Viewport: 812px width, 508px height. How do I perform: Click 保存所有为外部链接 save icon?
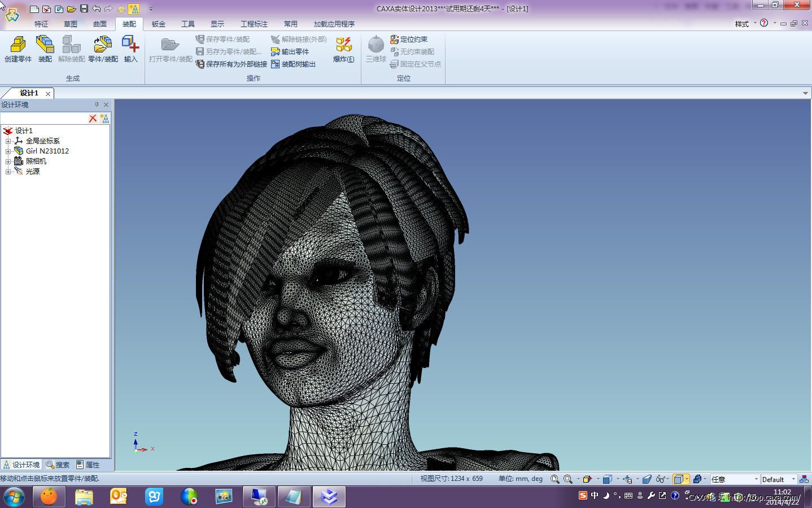pos(200,64)
